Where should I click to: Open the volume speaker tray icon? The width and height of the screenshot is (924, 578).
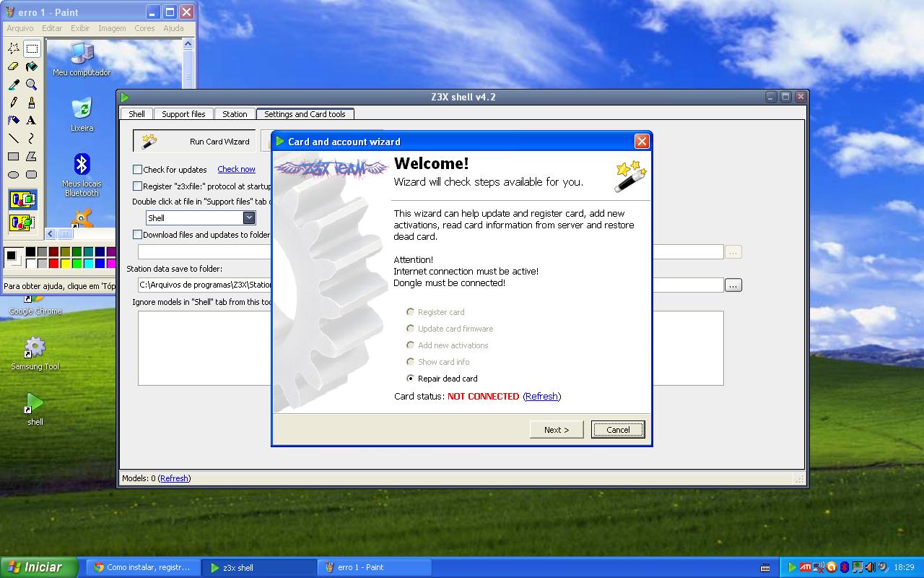coord(871,567)
